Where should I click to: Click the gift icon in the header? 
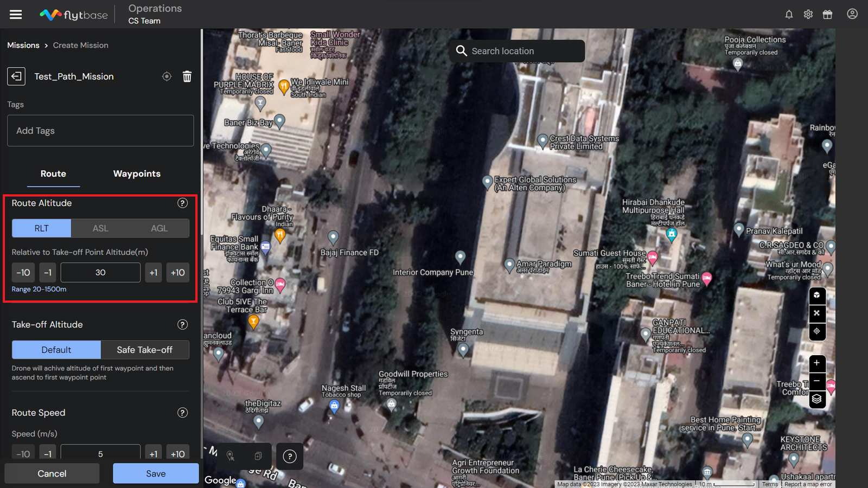coord(827,15)
